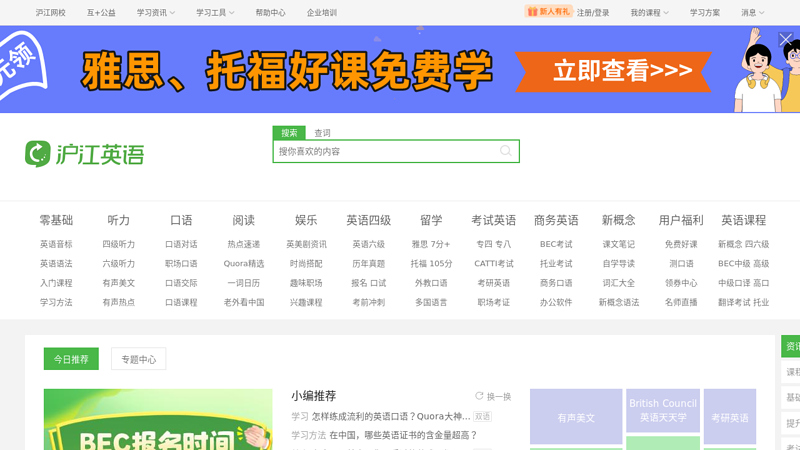800x450 pixels.
Task: Click the 英美剧资讯 link
Action: pos(306,244)
